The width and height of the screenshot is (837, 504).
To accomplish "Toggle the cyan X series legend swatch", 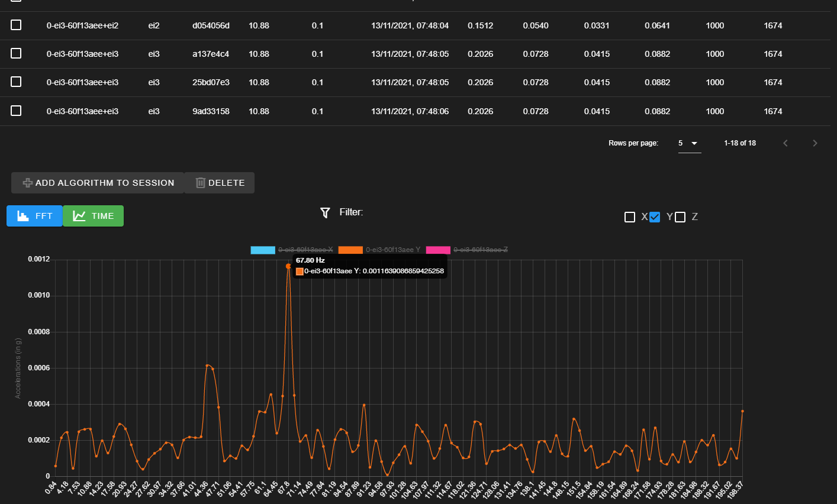I will (263, 250).
